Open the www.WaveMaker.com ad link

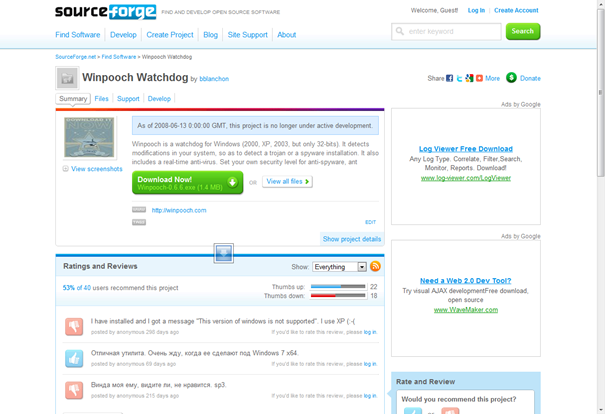[x=466, y=310]
